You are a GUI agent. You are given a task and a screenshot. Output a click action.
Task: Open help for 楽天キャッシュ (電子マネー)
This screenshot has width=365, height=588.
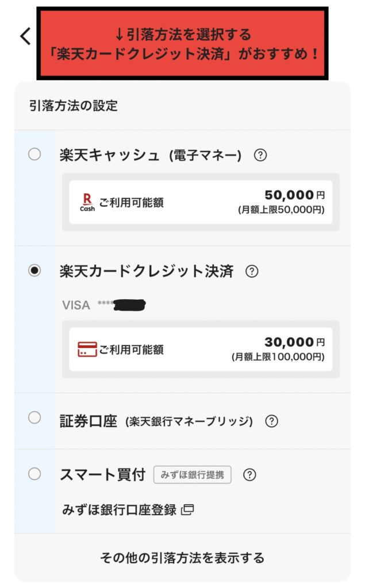click(262, 155)
